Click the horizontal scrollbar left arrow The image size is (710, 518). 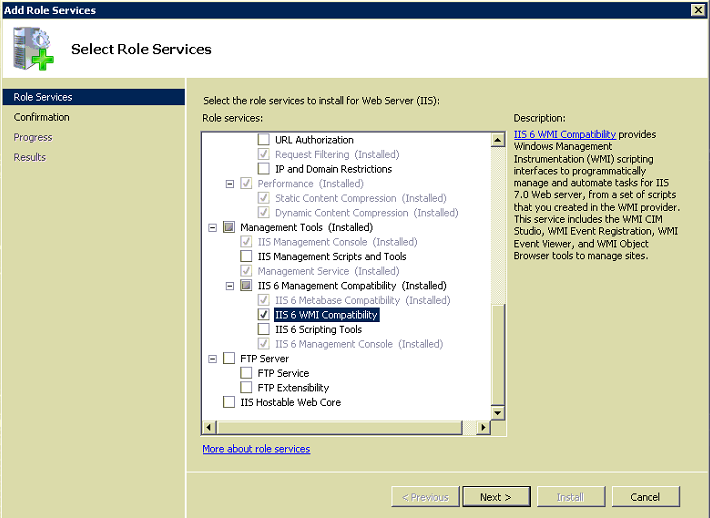coord(209,427)
